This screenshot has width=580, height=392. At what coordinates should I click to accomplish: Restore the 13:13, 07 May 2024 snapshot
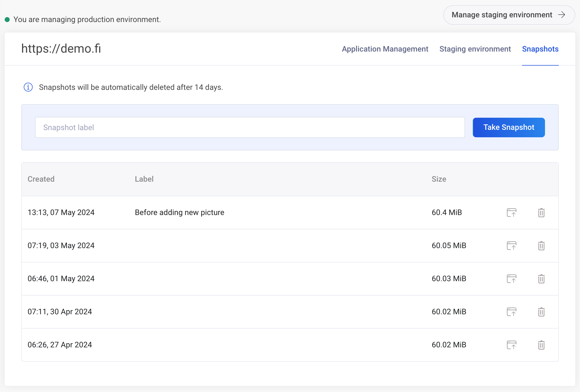pos(511,213)
